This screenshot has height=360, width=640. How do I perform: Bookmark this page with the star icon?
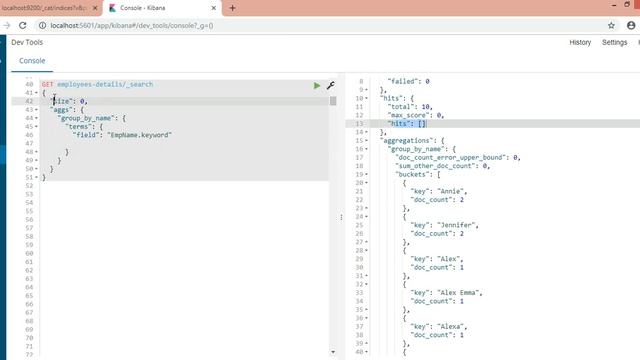click(611, 25)
